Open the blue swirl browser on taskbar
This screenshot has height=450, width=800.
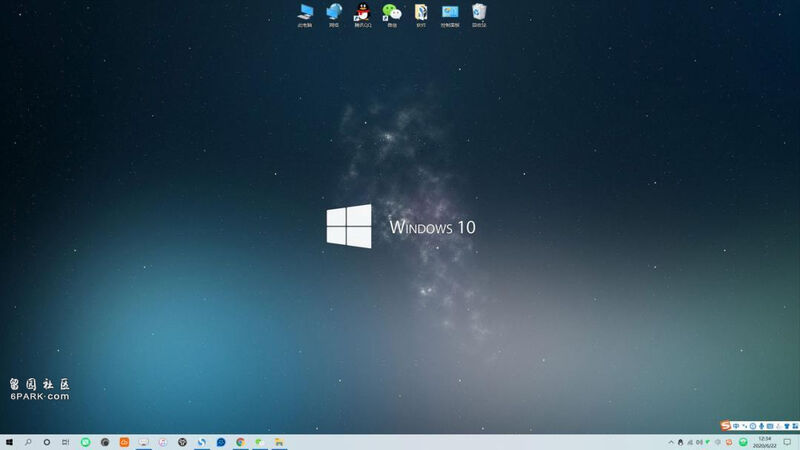[202, 442]
